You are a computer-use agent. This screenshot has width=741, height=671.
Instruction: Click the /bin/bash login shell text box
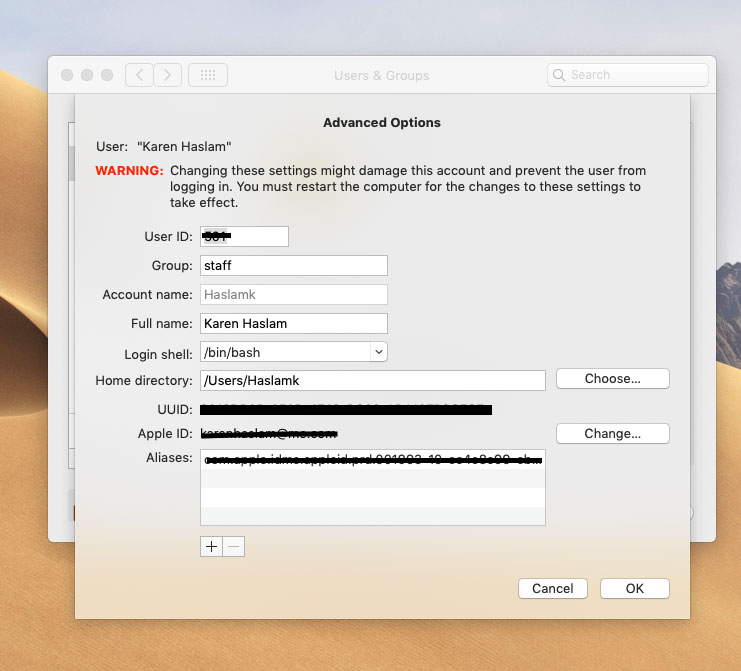pos(284,352)
